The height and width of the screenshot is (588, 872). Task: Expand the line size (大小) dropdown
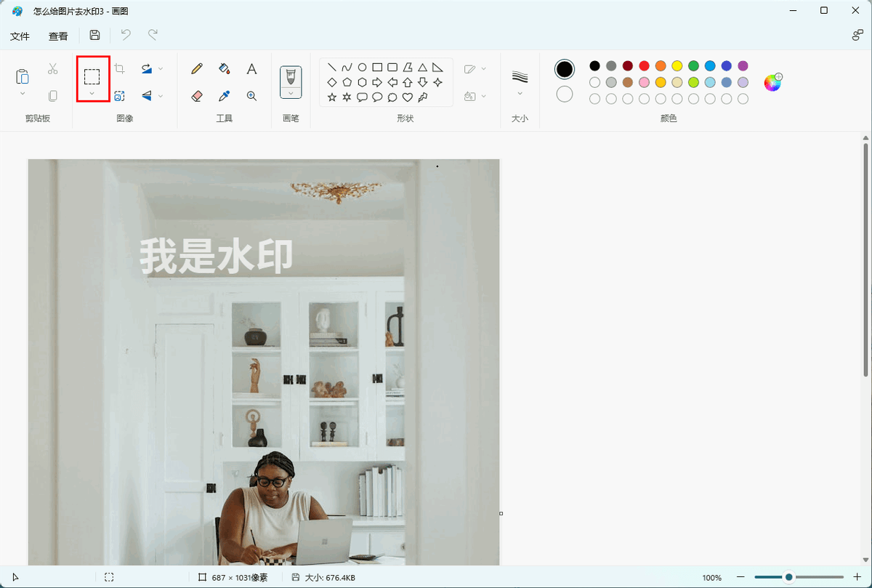click(520, 93)
